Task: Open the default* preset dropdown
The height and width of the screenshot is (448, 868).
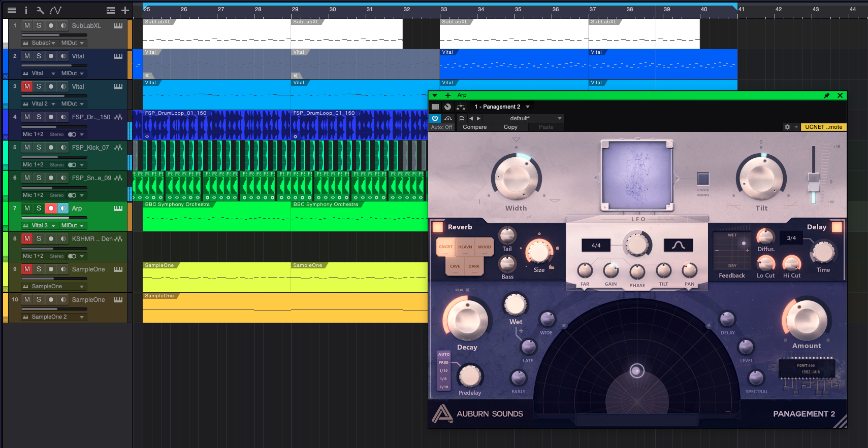Action: tap(523, 118)
